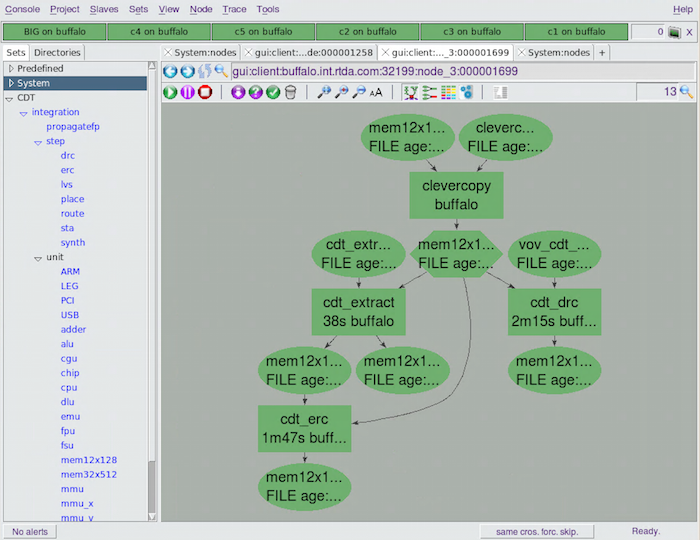Image resolution: width=700 pixels, height=540 pixels.
Task: Add a new tab with plus button
Action: click(x=602, y=53)
